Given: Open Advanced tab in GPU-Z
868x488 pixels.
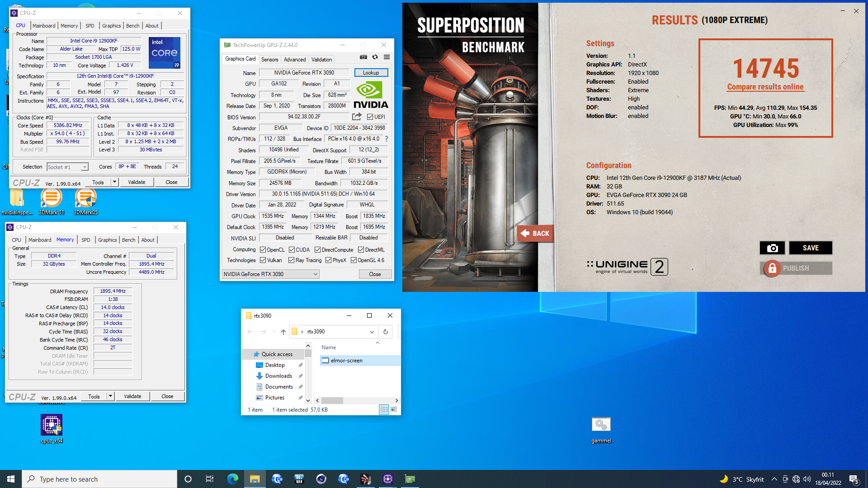Looking at the screenshot, I should point(295,60).
